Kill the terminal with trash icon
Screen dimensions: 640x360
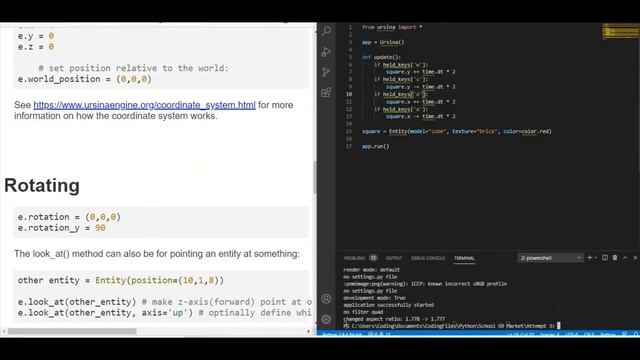click(x=615, y=258)
